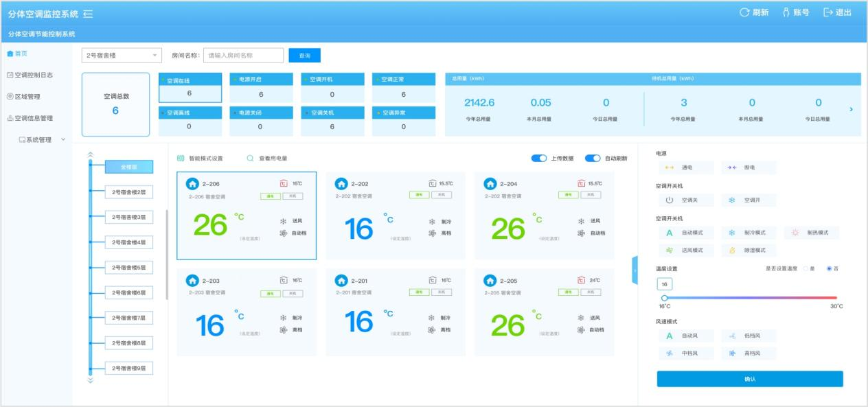
Task: Click the sidebar collapse icon in header
Action: (x=88, y=14)
